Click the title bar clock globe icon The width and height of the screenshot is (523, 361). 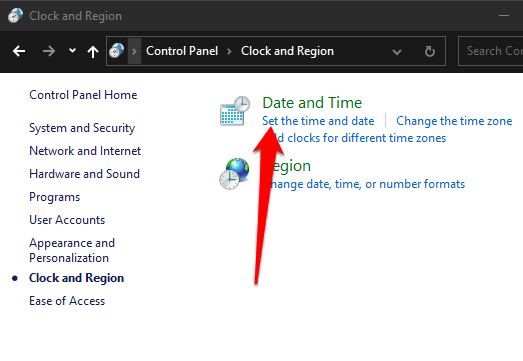coord(15,15)
